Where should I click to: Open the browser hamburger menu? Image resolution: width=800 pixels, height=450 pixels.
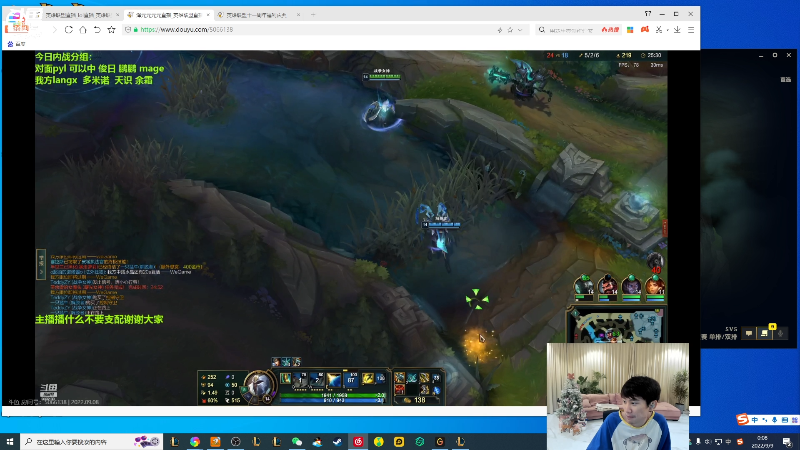coord(691,30)
